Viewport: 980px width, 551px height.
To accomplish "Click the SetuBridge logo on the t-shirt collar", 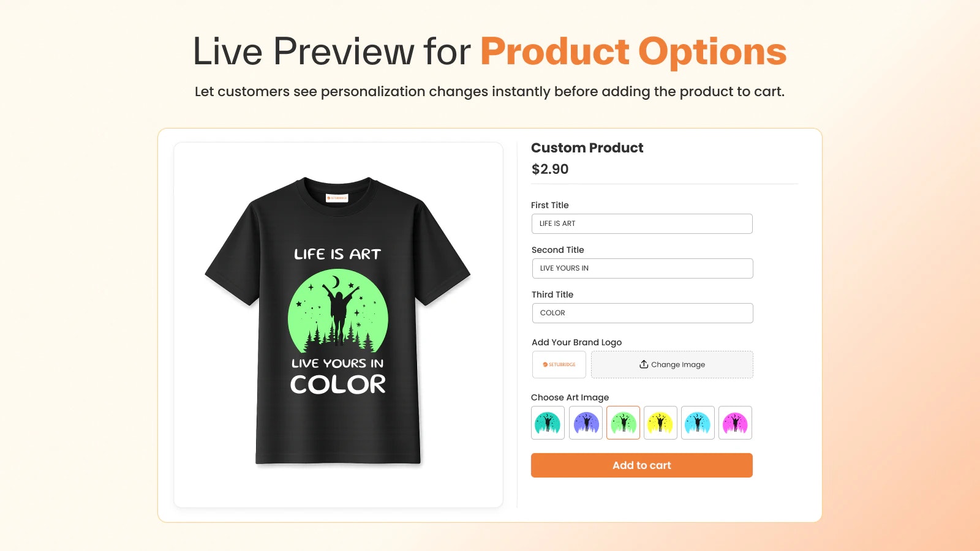I will [337, 198].
